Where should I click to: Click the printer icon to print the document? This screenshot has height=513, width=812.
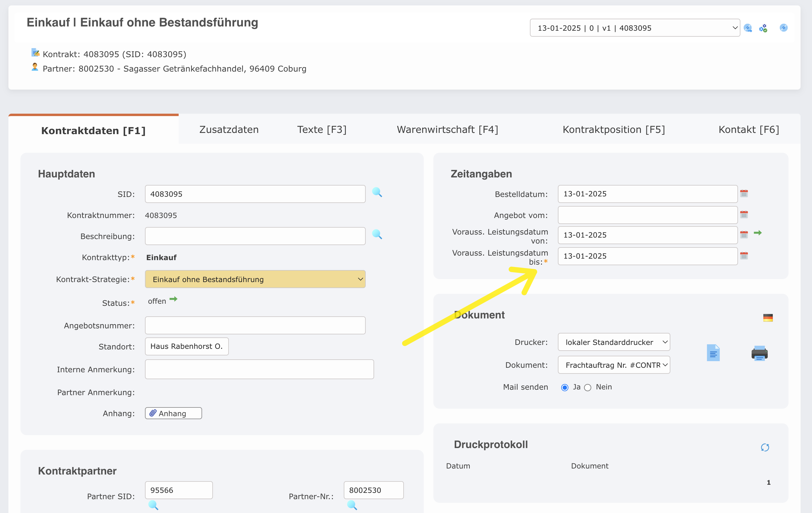point(759,353)
